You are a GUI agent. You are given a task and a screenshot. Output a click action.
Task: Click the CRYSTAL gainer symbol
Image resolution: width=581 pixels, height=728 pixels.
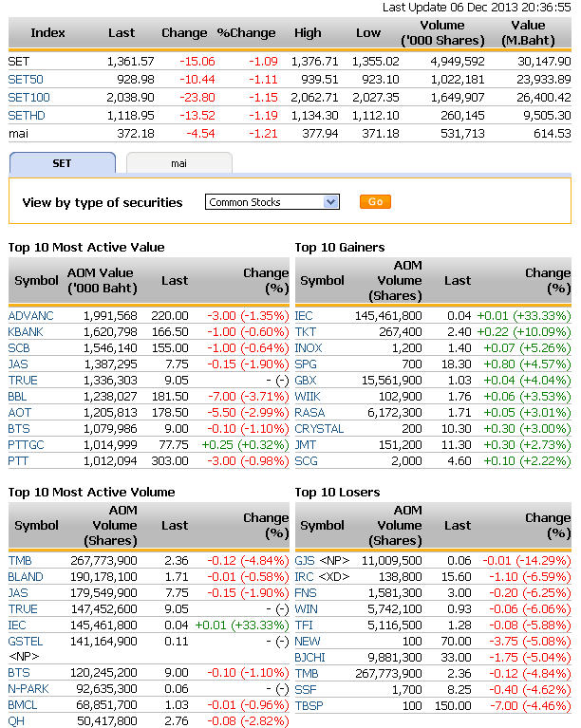pyautogui.click(x=318, y=429)
